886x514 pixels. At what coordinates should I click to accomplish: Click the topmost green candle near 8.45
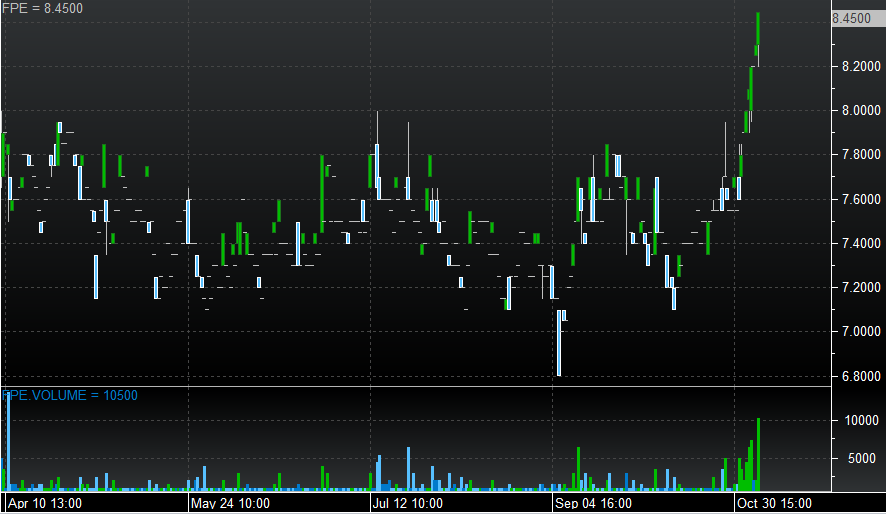[x=758, y=28]
